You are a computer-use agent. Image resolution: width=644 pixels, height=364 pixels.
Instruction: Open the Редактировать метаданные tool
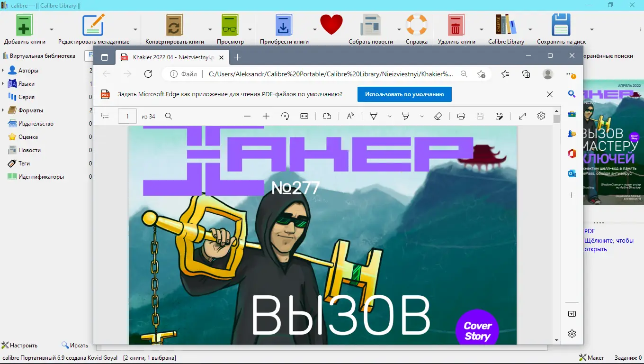(x=93, y=25)
